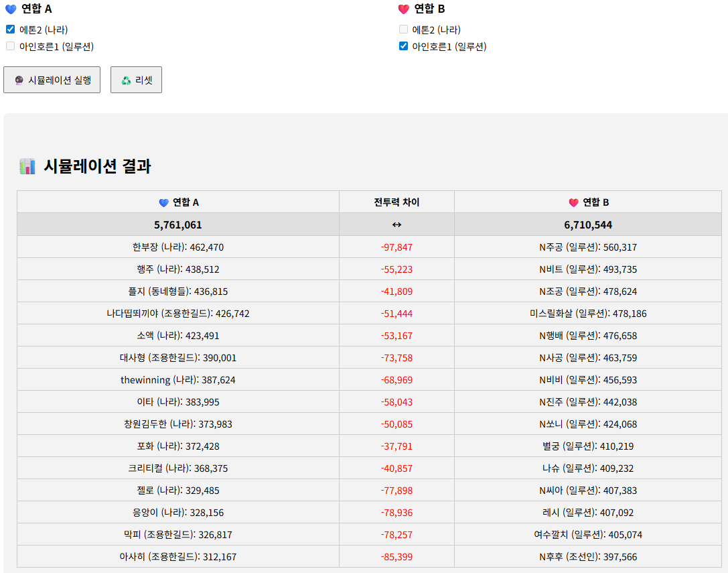Tick the 에톤2 (나라) checkbox under 연합 B
This screenshot has height=573, width=728.
403,29
